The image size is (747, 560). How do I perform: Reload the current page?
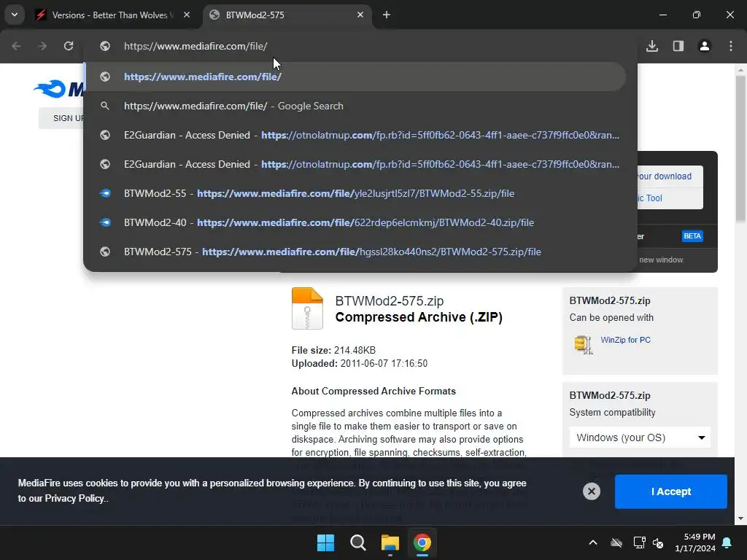click(69, 46)
